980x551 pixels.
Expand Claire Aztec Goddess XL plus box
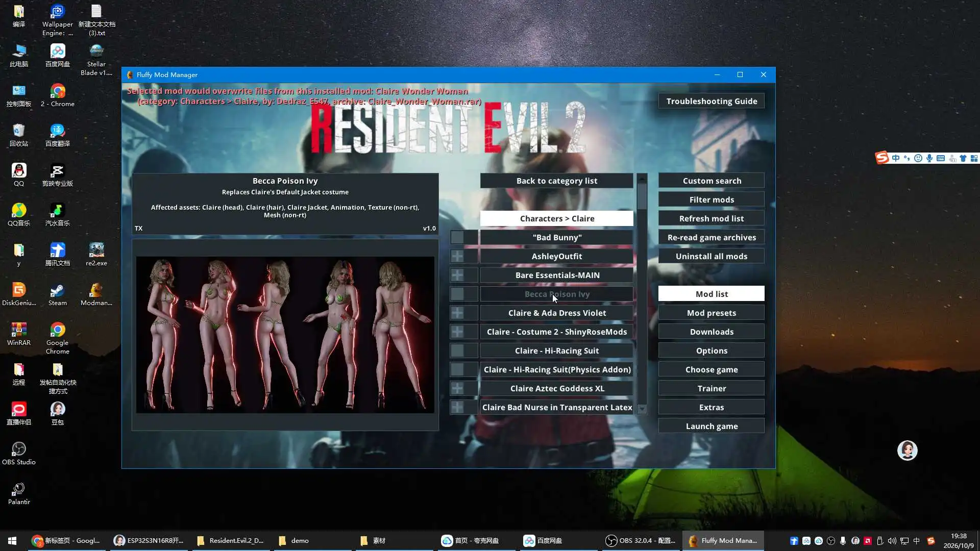click(457, 388)
